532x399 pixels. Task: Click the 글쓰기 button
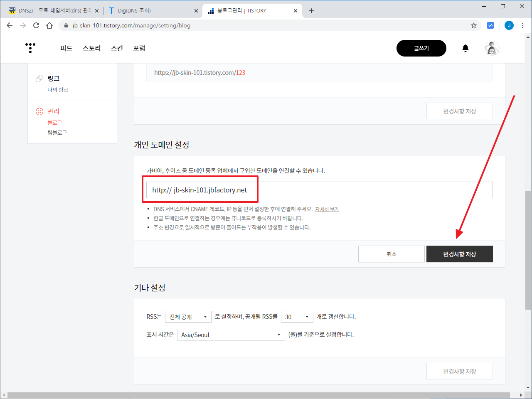pos(421,48)
